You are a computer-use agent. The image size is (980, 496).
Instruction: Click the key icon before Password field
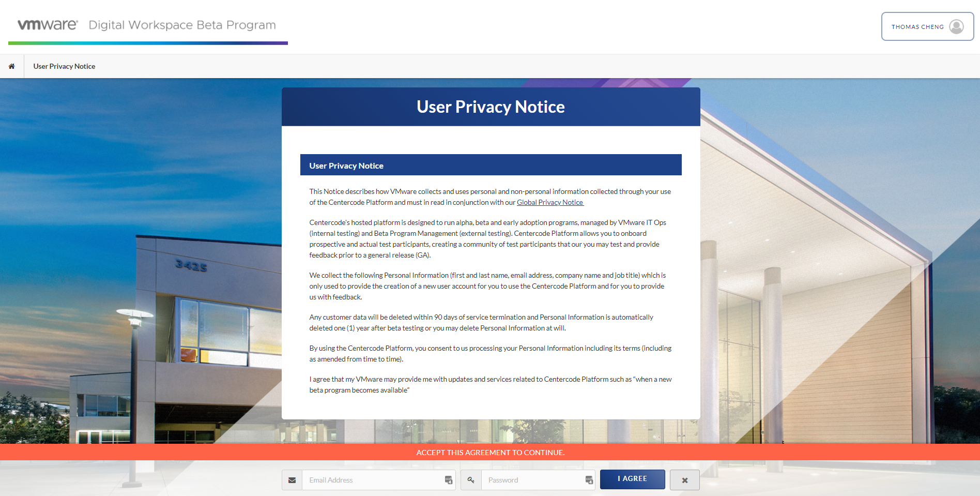[471, 480]
